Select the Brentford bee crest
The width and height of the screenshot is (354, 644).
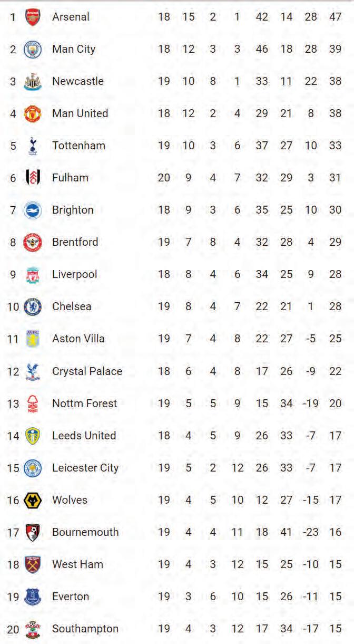pos(33,242)
